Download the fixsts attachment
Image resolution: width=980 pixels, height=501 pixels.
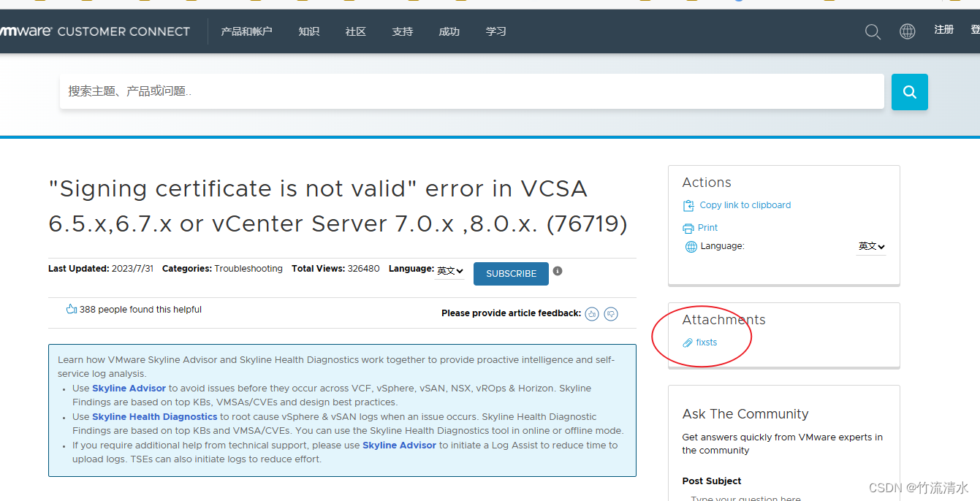[707, 343]
